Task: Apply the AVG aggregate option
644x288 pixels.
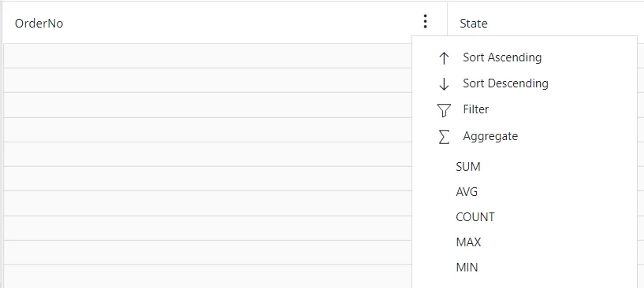Action: [467, 191]
